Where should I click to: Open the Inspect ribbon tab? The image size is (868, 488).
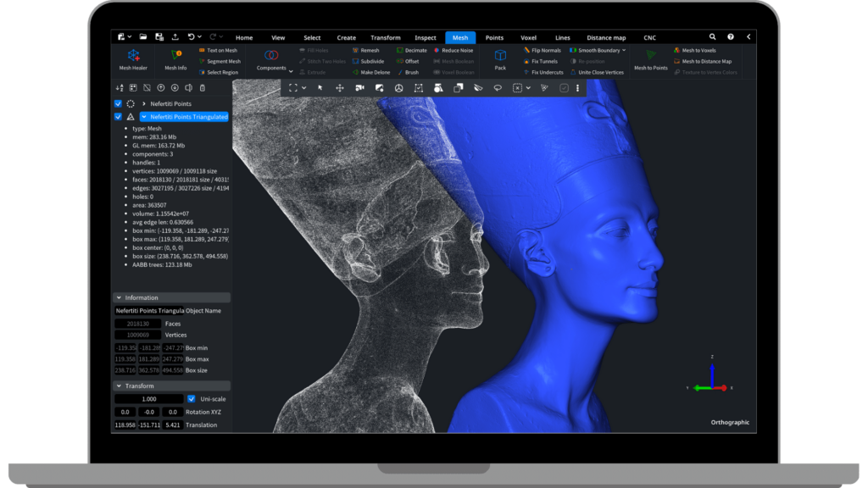pos(426,38)
